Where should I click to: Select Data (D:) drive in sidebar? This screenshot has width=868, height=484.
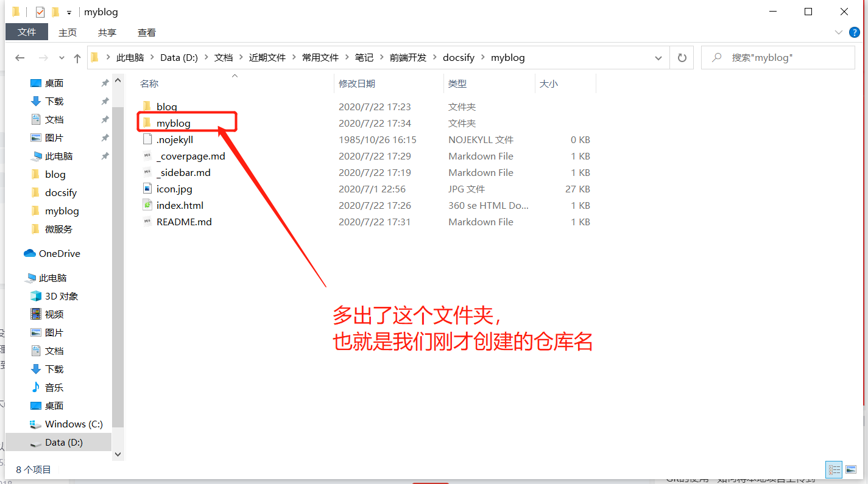(63, 443)
